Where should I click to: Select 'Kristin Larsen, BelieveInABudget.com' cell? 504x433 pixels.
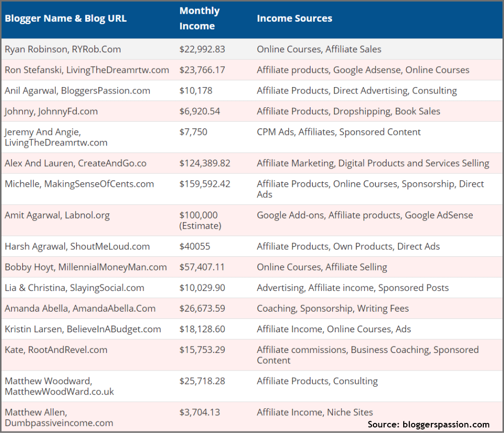[x=83, y=329]
